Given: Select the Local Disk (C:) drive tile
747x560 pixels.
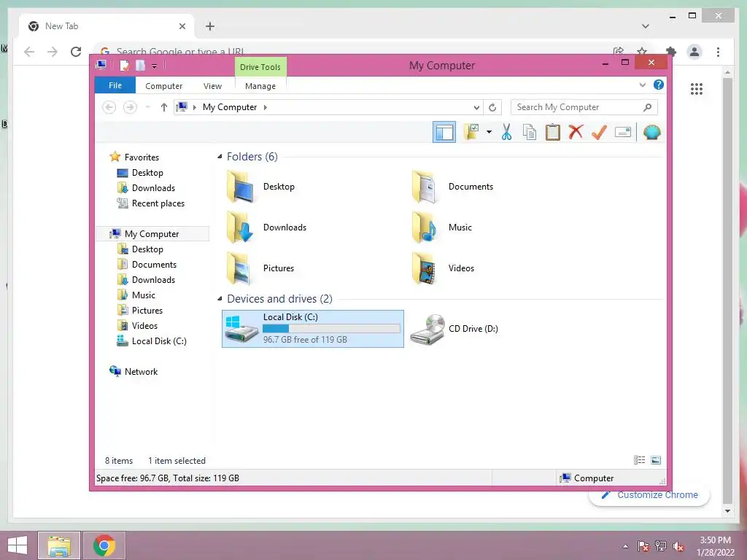Looking at the screenshot, I should tap(313, 329).
